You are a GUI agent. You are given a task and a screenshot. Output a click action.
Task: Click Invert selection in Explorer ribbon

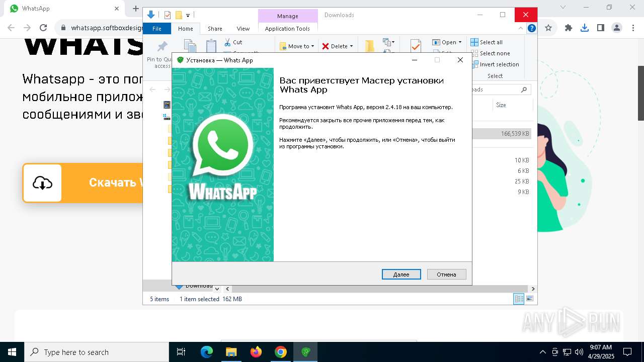click(x=495, y=64)
